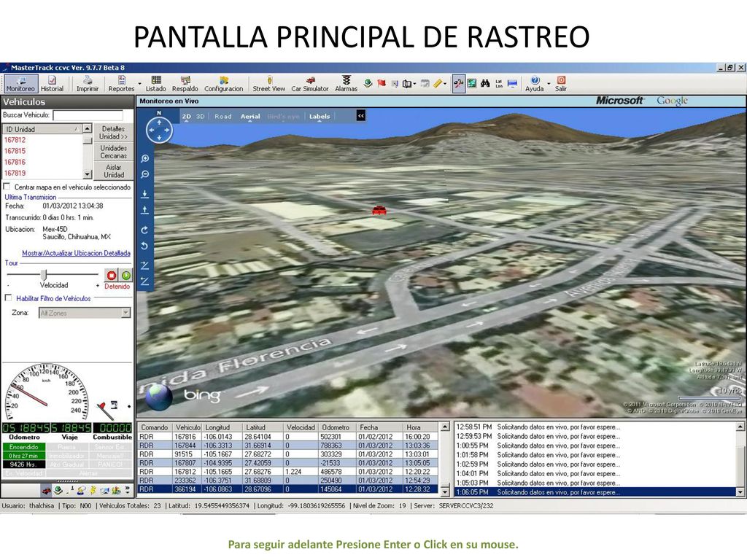The width and height of the screenshot is (747, 560).
Task: Expand the bottom panel overflow chevron
Action: coord(128,490)
